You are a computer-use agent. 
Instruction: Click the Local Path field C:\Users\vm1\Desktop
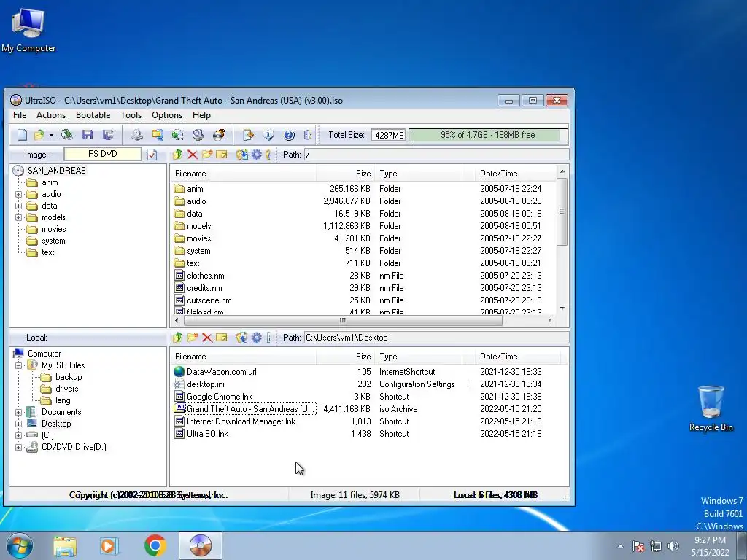tap(436, 338)
